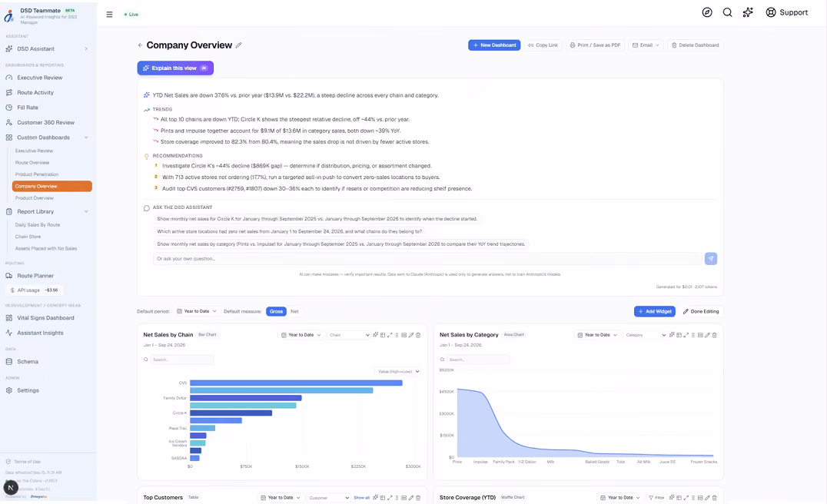Open Support link in header

[x=786, y=12]
